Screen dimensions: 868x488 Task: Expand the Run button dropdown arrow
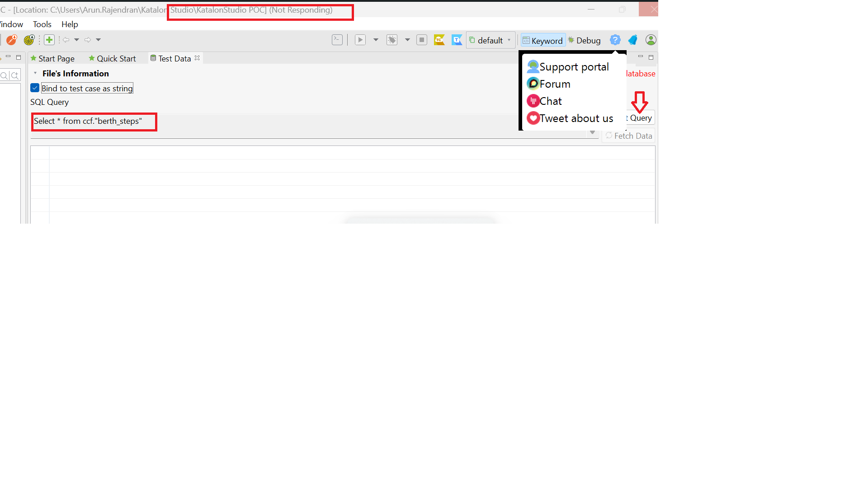click(x=376, y=40)
